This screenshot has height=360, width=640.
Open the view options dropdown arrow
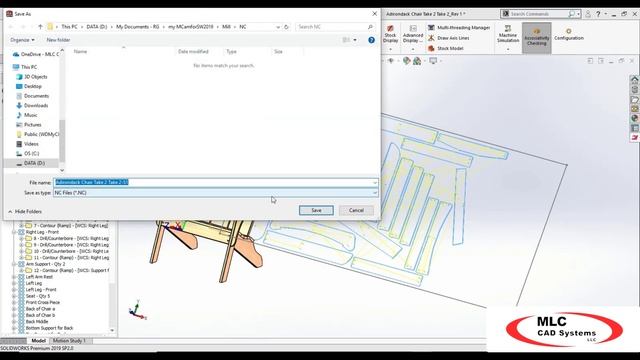355,40
